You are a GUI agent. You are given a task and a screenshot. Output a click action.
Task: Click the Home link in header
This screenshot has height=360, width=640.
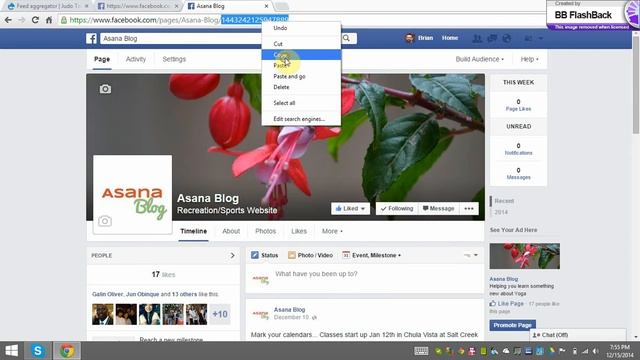tap(450, 38)
